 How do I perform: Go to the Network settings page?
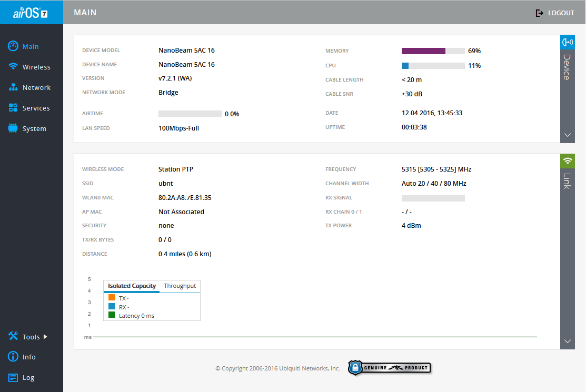[36, 87]
